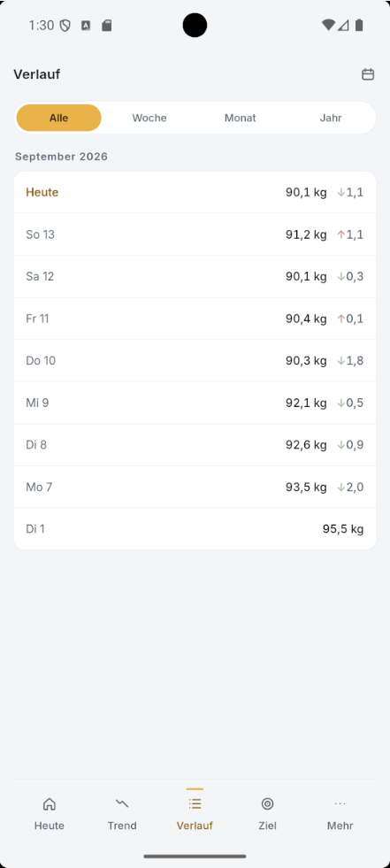Switch filter to Monat

click(240, 118)
